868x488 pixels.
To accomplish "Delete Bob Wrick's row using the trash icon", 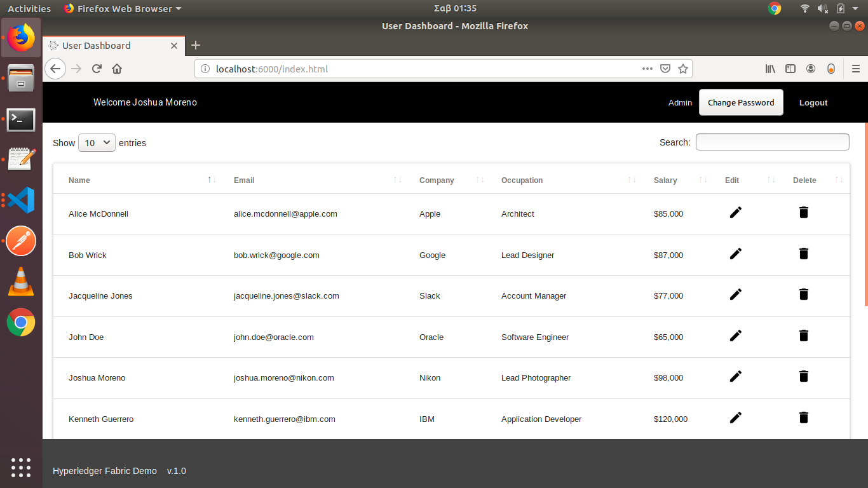I will 804,254.
